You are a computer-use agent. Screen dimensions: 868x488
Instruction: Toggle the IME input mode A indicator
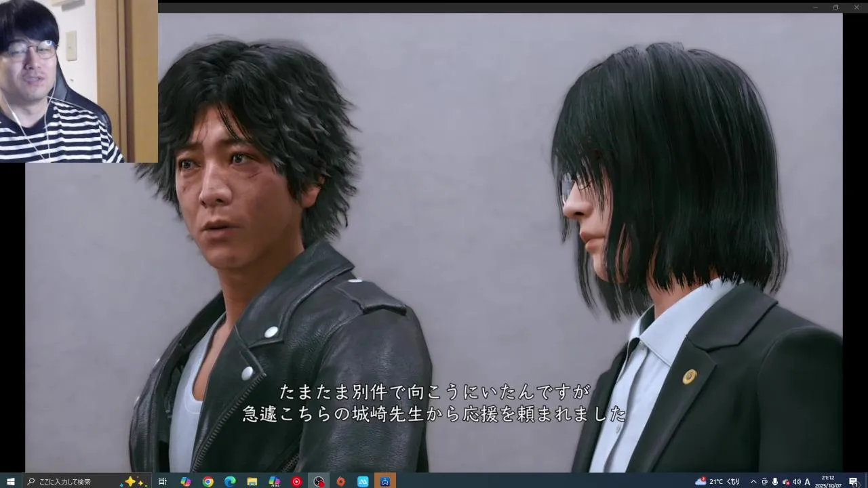[x=808, y=481]
